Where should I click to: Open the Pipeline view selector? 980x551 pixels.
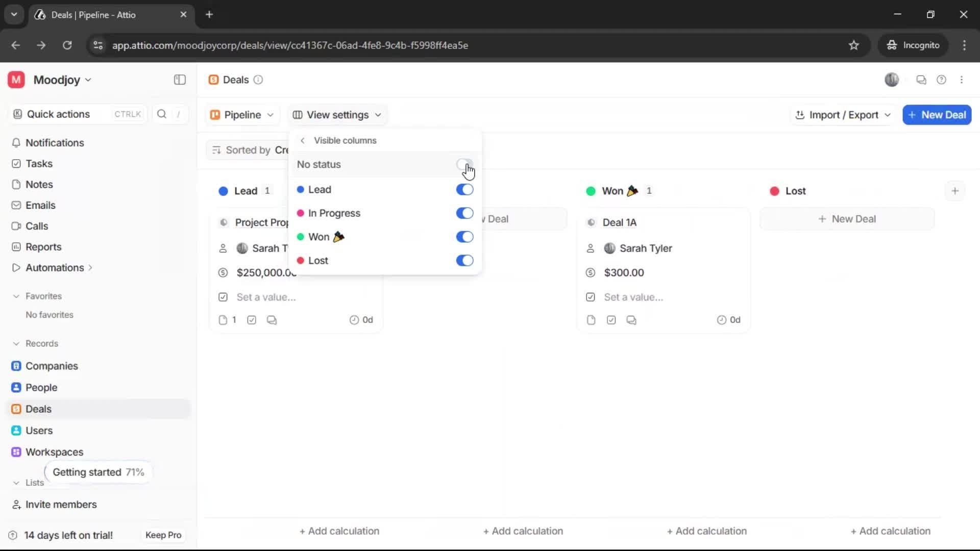pos(242,115)
